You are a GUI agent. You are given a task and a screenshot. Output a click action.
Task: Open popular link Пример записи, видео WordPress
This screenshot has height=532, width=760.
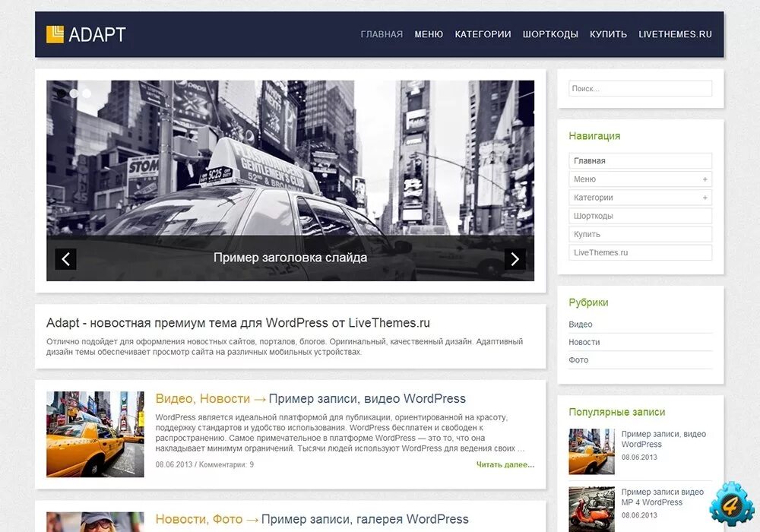point(663,439)
